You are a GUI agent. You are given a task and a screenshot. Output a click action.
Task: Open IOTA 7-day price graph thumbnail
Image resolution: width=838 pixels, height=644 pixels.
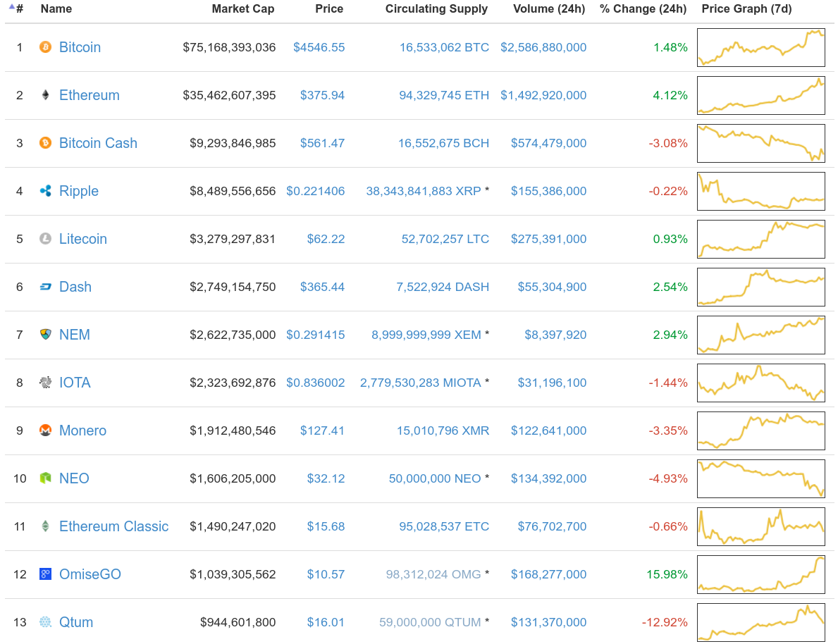tap(761, 383)
